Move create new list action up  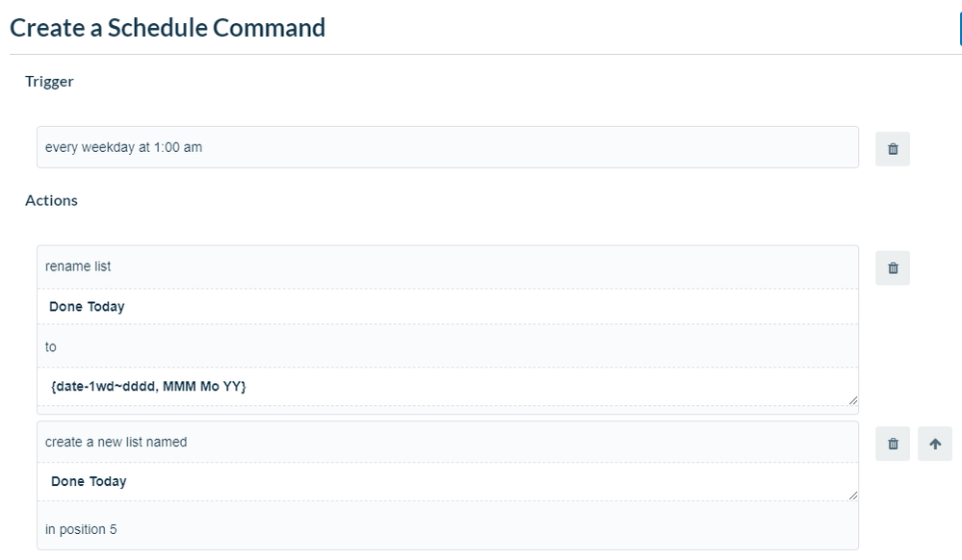[x=935, y=444]
